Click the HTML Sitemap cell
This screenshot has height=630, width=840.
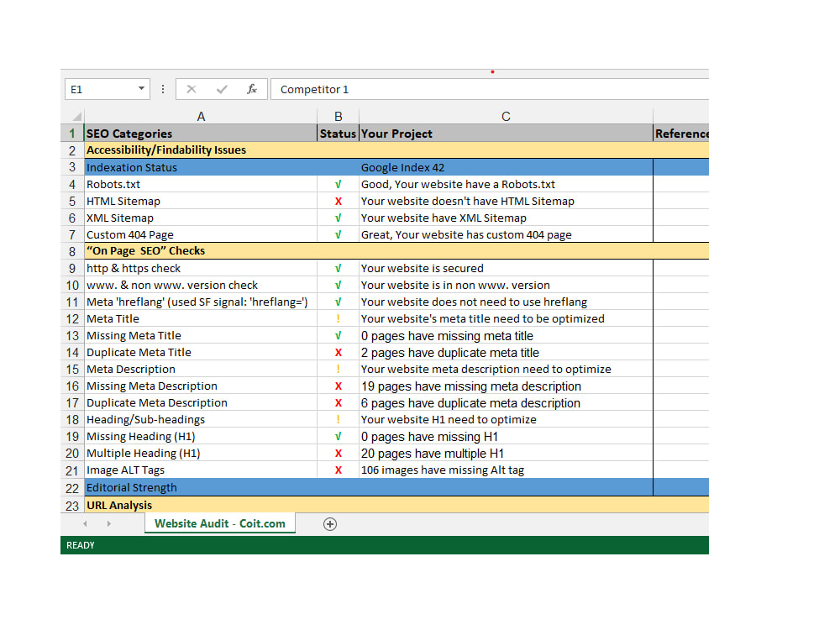click(201, 201)
